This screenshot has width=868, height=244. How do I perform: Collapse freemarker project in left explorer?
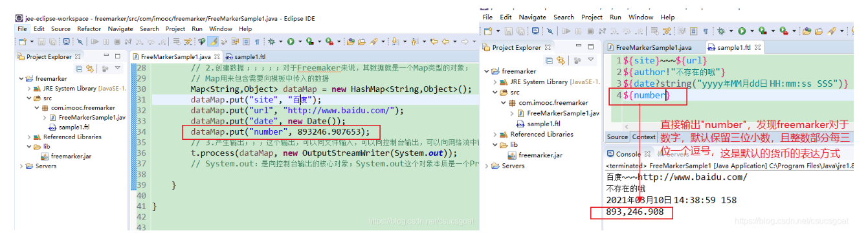tap(21, 79)
